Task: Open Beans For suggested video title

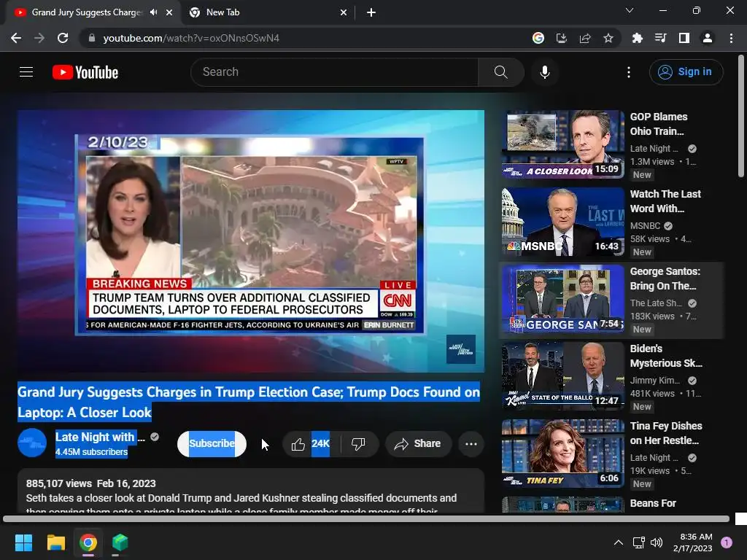Action: 653,503
